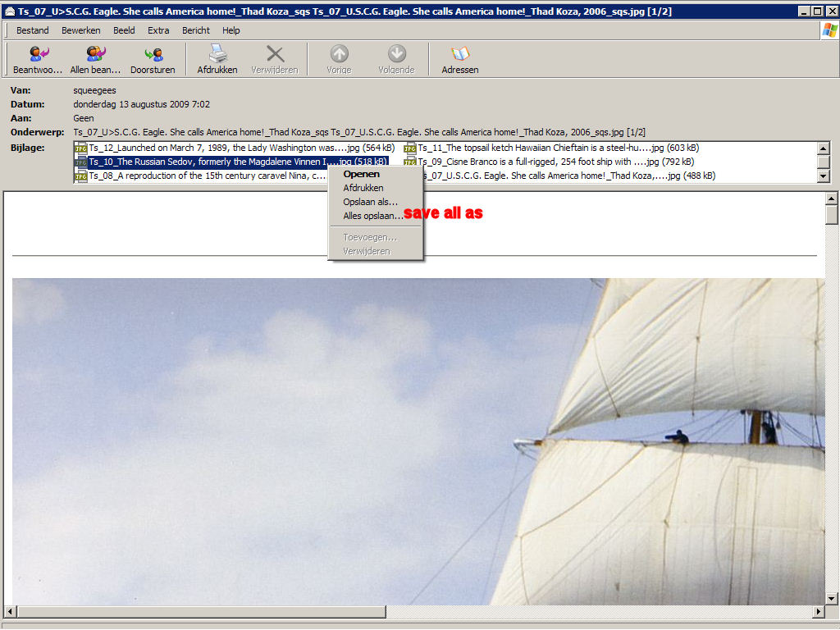Click the Afdrukken printer icon
The image size is (840, 630).
click(x=217, y=53)
